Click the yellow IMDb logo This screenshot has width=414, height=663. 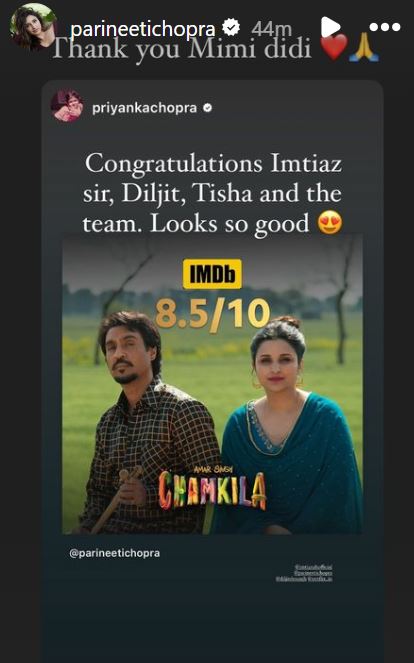click(x=212, y=274)
